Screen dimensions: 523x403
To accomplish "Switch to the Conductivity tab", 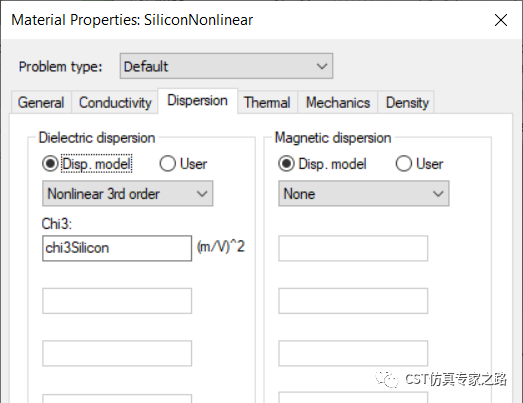I will tap(115, 102).
